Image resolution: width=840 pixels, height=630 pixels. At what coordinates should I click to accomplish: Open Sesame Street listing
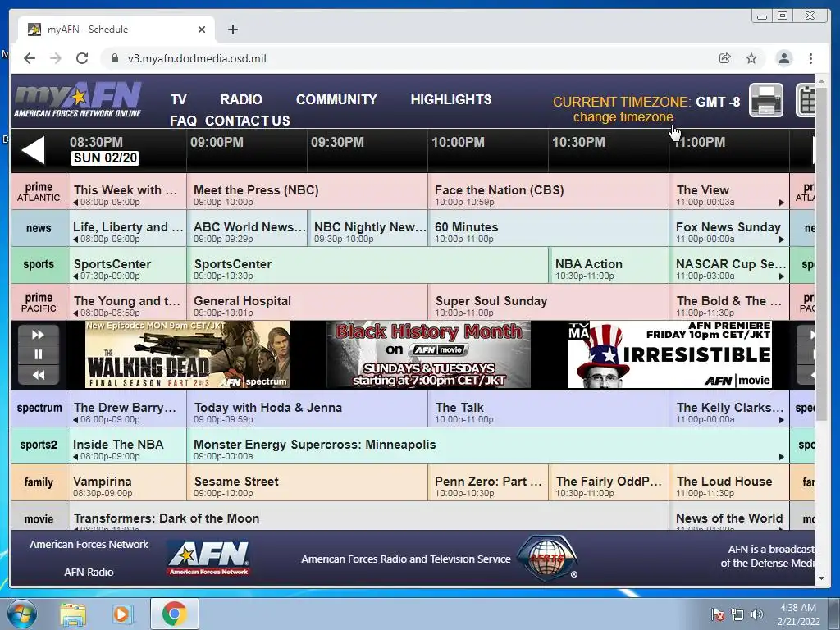coord(308,482)
